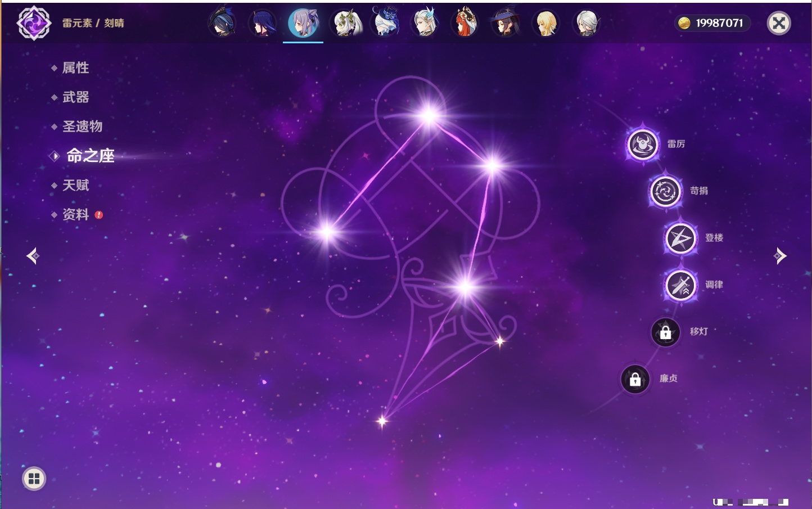This screenshot has height=509, width=812.
Task: Open the 苛捐 constellation node icon
Action: [x=666, y=191]
